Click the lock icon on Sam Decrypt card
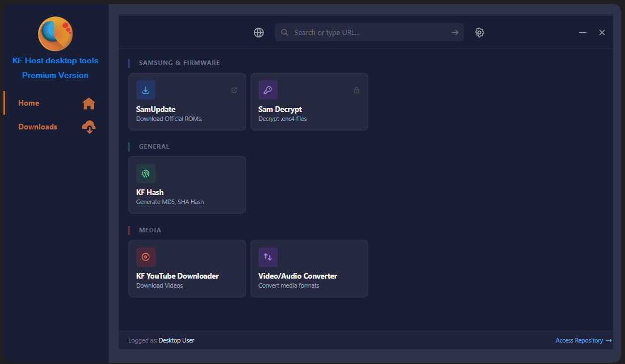 point(356,90)
